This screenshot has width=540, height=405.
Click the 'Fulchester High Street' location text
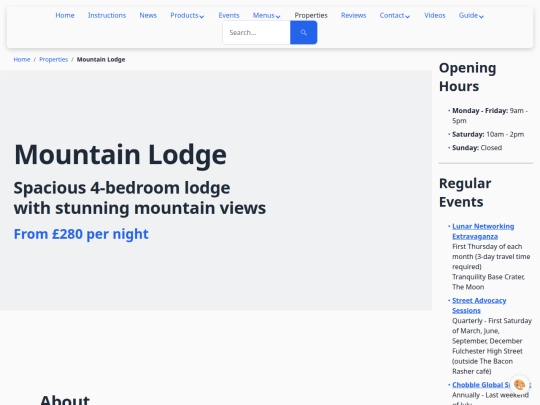(487, 351)
